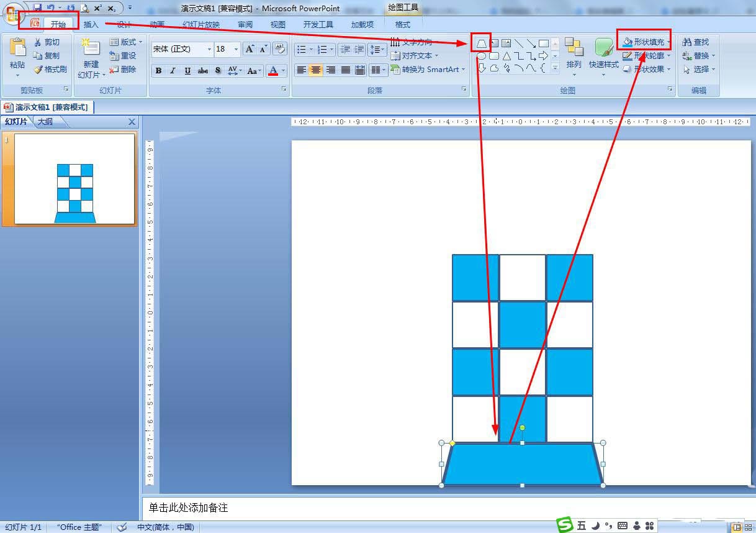
Task: Select the straight line shape
Action: coord(519,43)
